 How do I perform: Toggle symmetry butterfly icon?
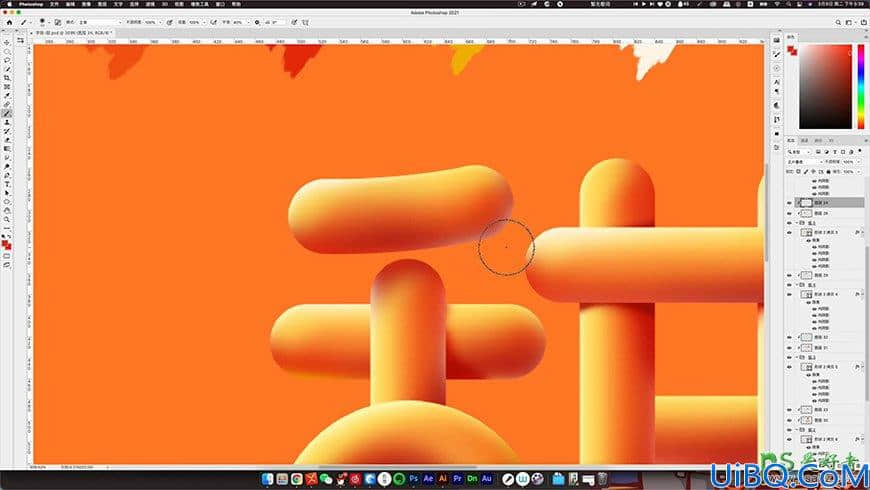tap(305, 22)
